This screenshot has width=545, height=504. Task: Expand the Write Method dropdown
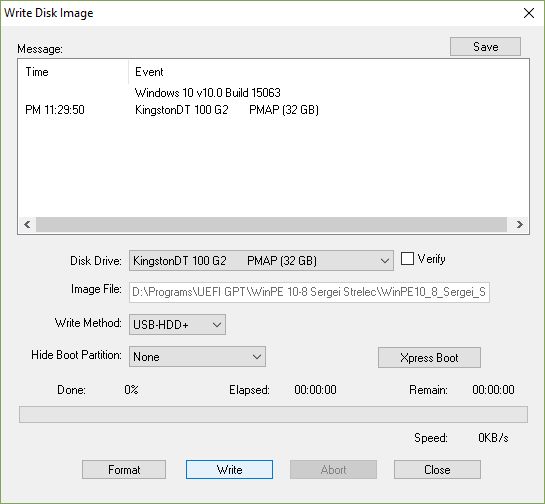click(x=177, y=325)
